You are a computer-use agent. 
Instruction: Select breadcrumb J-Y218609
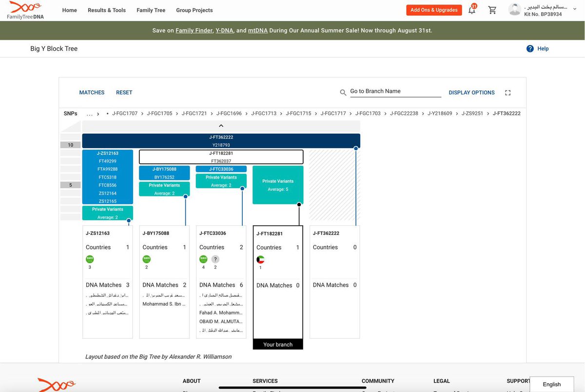point(440,114)
